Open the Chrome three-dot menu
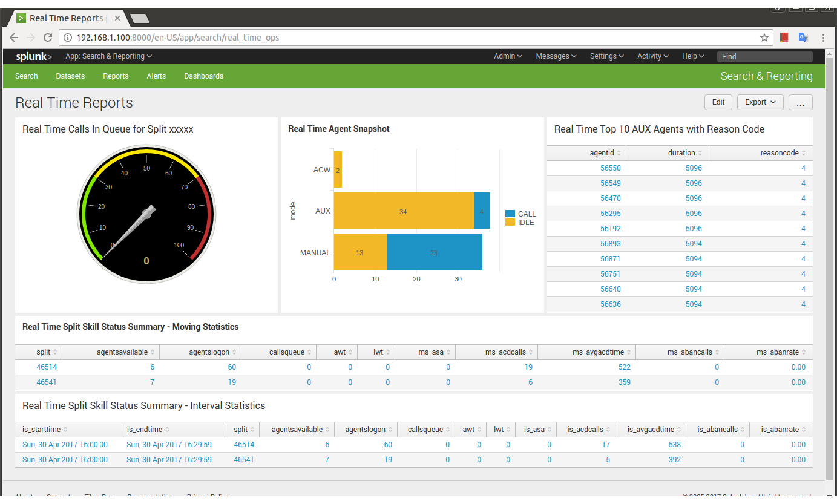Image resolution: width=837 pixels, height=504 pixels. point(823,38)
